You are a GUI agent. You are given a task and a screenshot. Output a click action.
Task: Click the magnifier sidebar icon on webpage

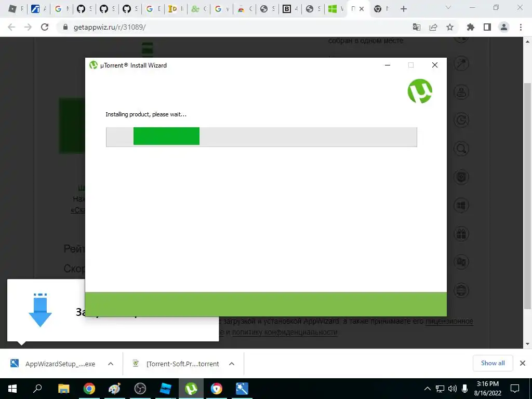click(x=461, y=149)
